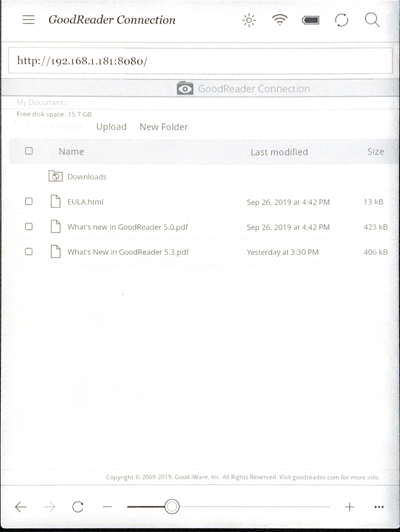This screenshot has height=532, width=400.
Task: Click EULA.html's 'Sep 26, 2019 at 4:42 PM' date
Action: (x=288, y=202)
